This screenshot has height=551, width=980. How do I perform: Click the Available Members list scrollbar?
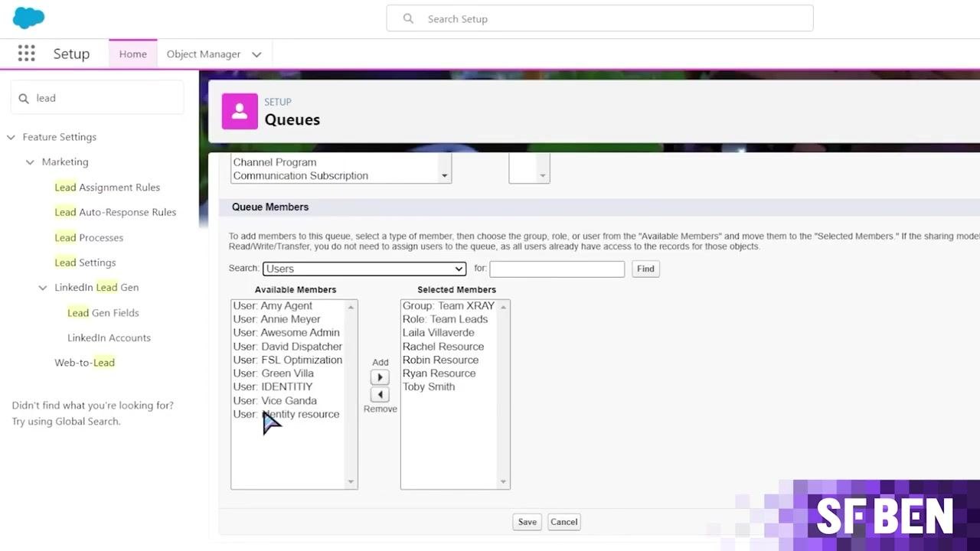pyautogui.click(x=351, y=394)
